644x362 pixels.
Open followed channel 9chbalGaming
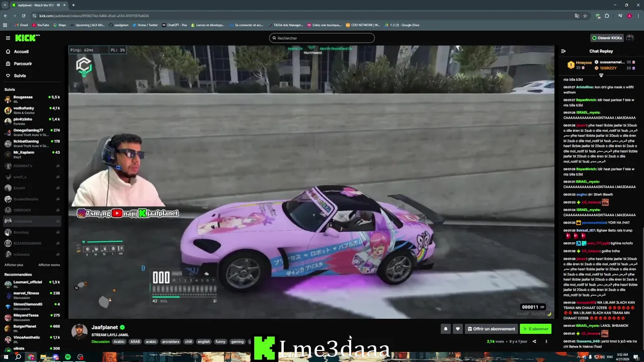tap(31, 143)
